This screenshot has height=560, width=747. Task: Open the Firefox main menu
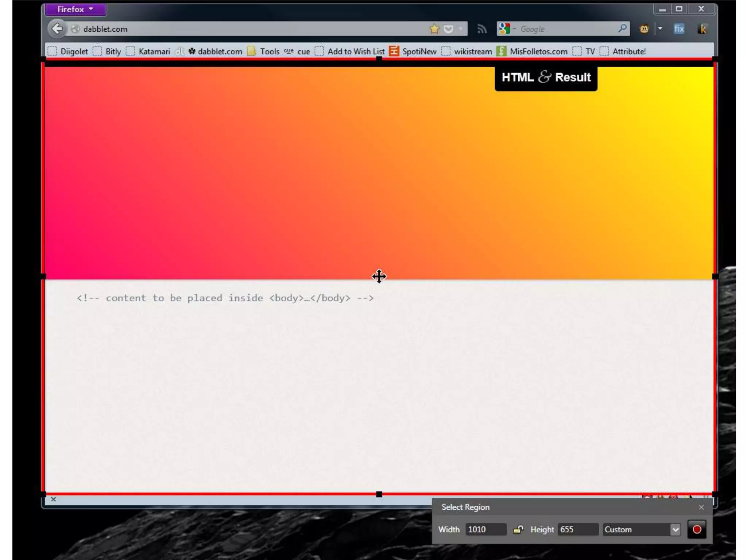click(x=76, y=9)
